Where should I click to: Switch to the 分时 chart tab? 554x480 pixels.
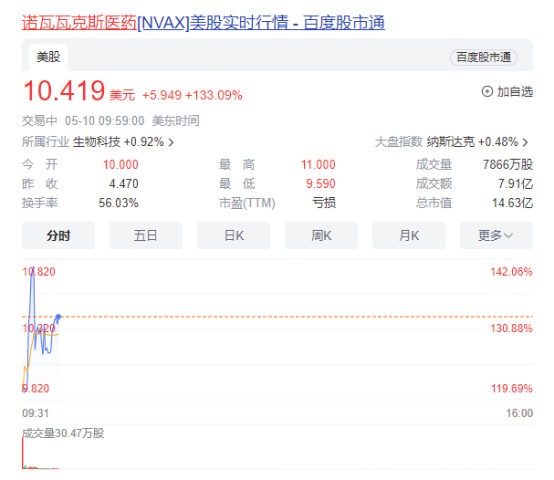(x=58, y=236)
